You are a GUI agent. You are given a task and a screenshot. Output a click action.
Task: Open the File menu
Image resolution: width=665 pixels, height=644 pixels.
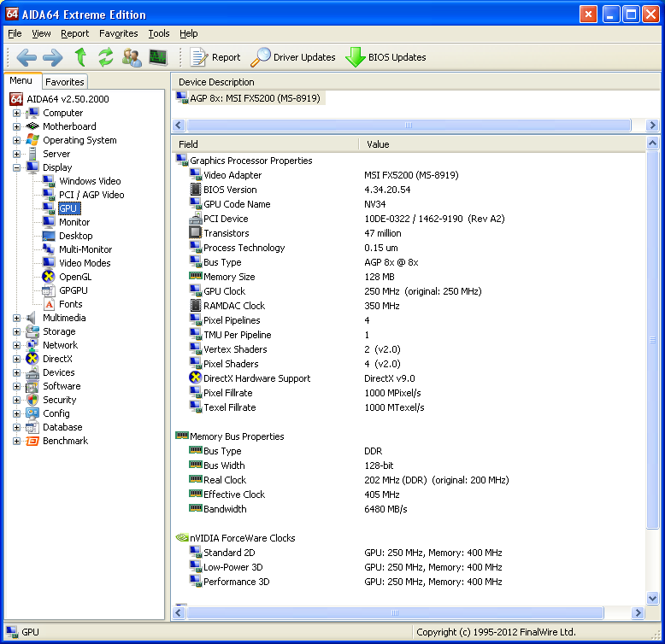15,33
